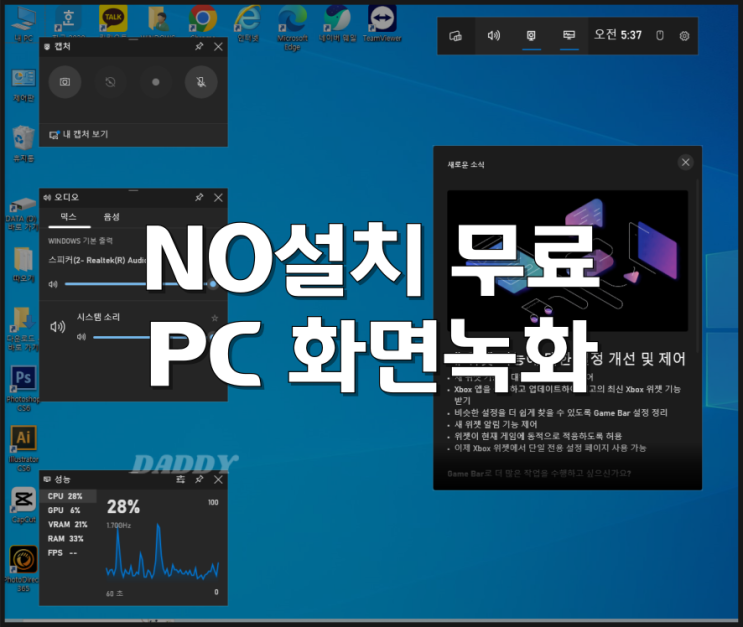Viewport: 743px width, 627px height.
Task: Open the user folder icon beside KakaoTalk
Action: click(158, 21)
